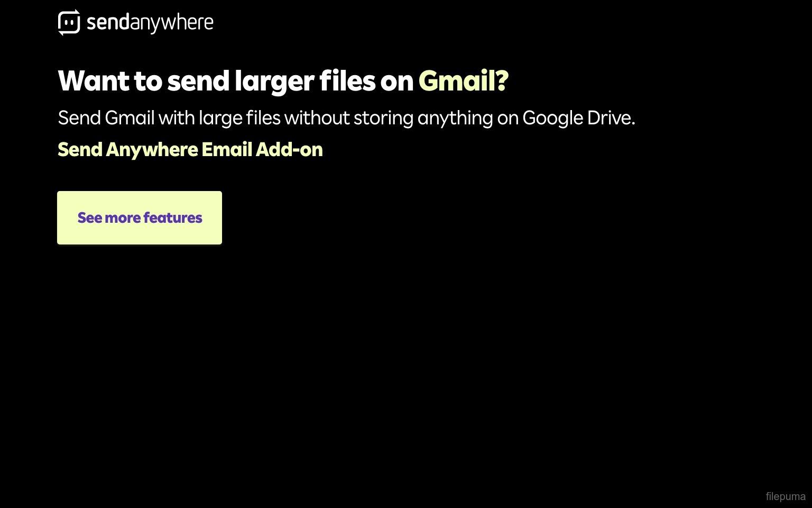Screen dimensions: 812x508
Task: Click the word 'files' in the headline
Action: click(347, 81)
